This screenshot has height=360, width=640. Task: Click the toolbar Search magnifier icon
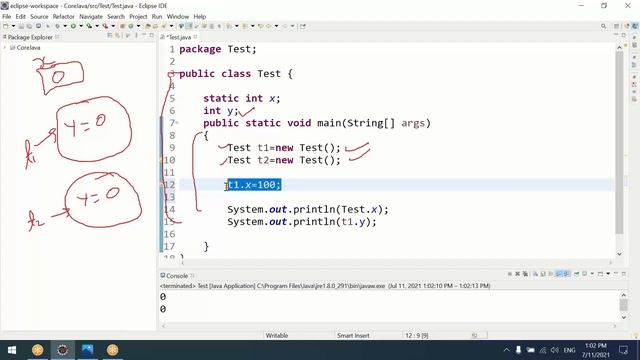click(603, 26)
